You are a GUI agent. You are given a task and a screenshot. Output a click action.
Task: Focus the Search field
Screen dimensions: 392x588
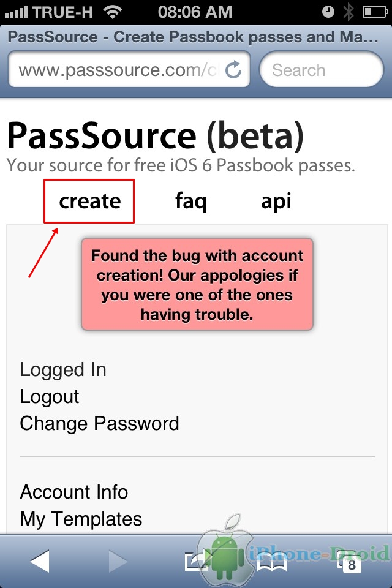click(x=321, y=70)
